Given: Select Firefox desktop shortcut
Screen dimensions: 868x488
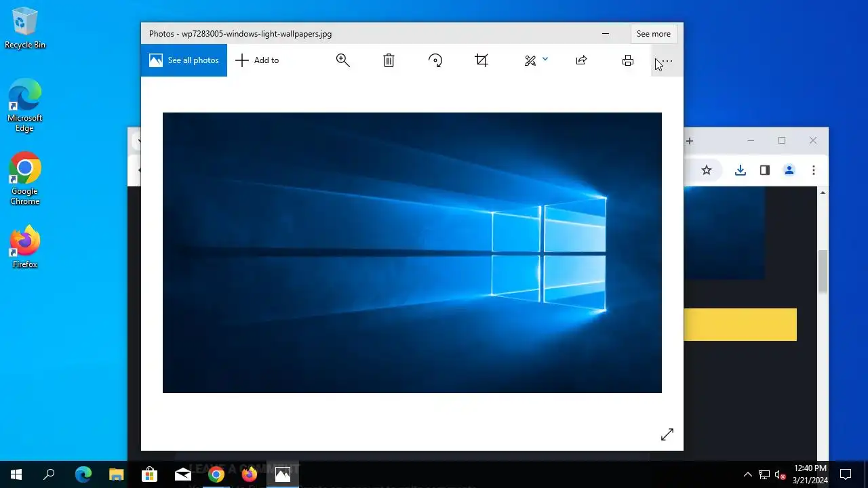Looking at the screenshot, I should click(25, 247).
